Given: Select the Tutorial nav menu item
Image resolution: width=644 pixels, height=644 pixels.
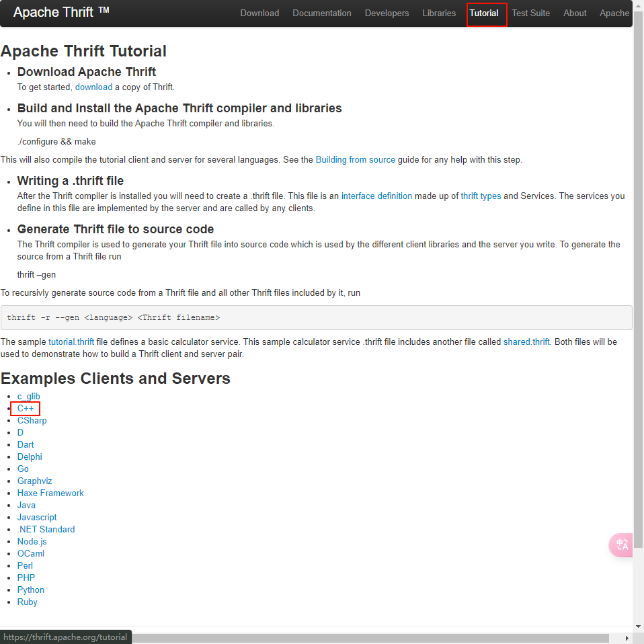Looking at the screenshot, I should tap(484, 13).
